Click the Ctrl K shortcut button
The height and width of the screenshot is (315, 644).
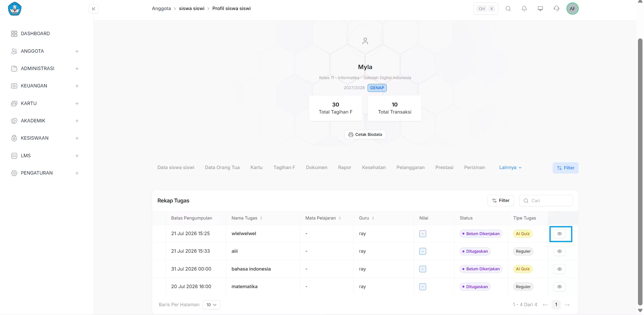pos(486,9)
